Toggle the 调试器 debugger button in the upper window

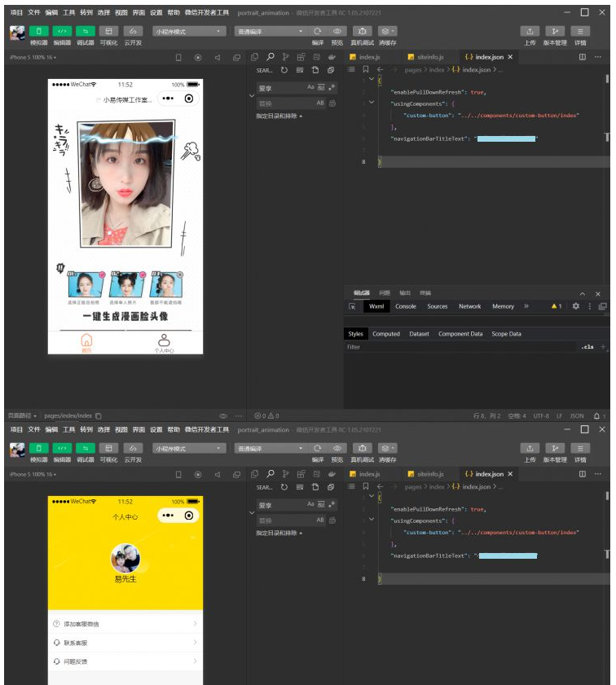click(x=86, y=31)
